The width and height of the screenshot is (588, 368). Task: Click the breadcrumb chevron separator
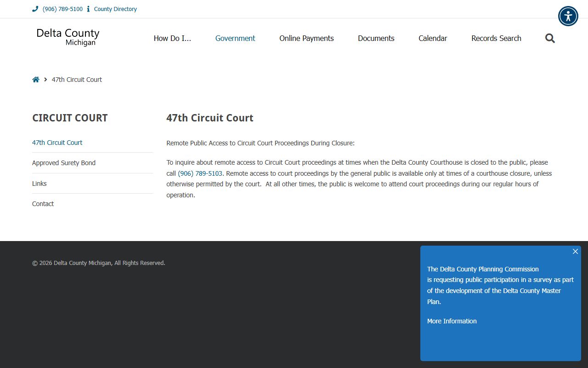(45, 80)
